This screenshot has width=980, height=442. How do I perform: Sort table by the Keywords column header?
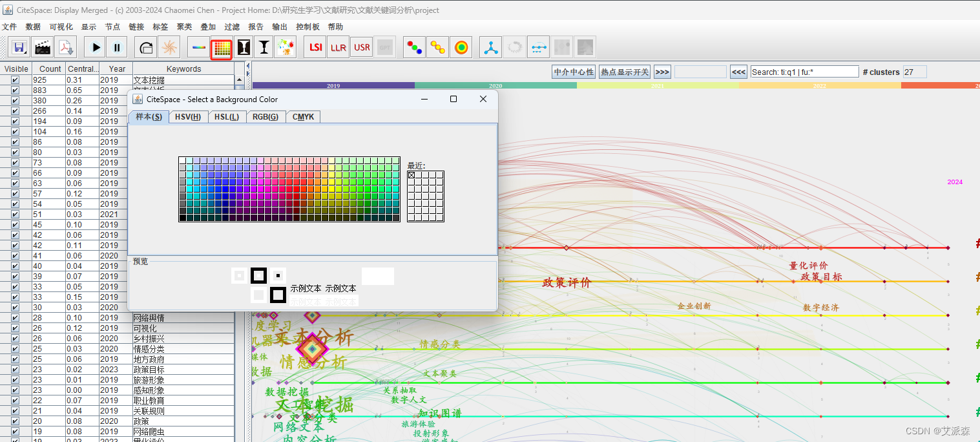tap(183, 68)
